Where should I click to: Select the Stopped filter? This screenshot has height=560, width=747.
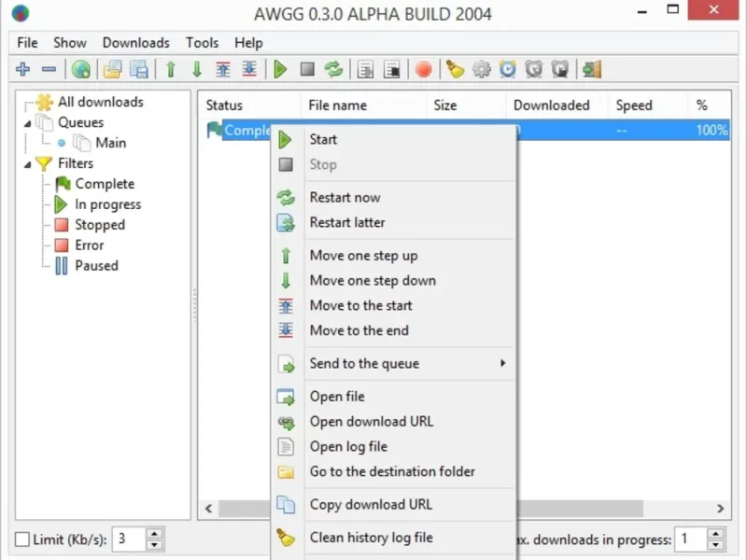pos(100,225)
